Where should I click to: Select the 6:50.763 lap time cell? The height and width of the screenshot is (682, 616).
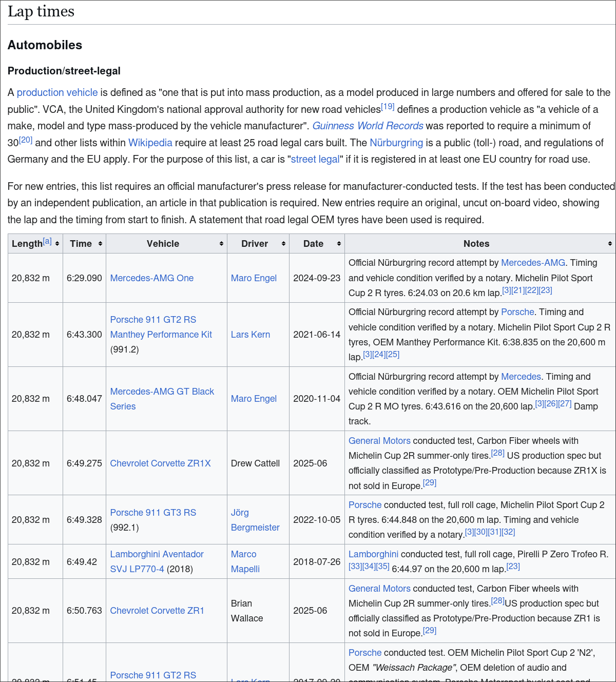[x=84, y=611]
